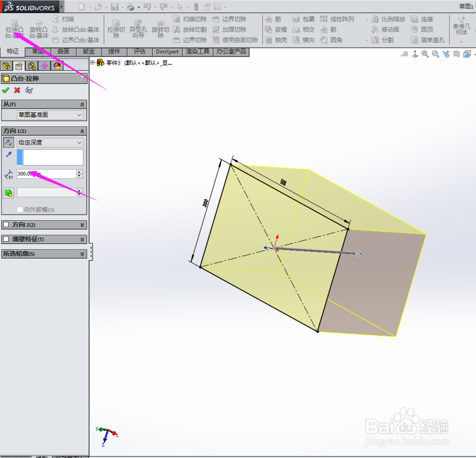Choose the 扫描 sweep feature tool
Screen dimensions: 476x458
(63, 19)
